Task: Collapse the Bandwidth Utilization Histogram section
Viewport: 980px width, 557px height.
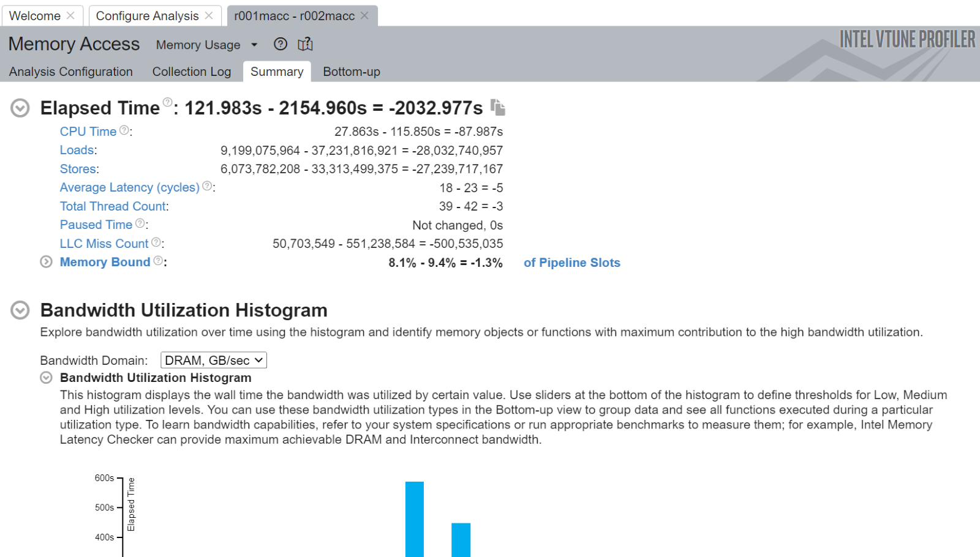Action: pyautogui.click(x=20, y=310)
